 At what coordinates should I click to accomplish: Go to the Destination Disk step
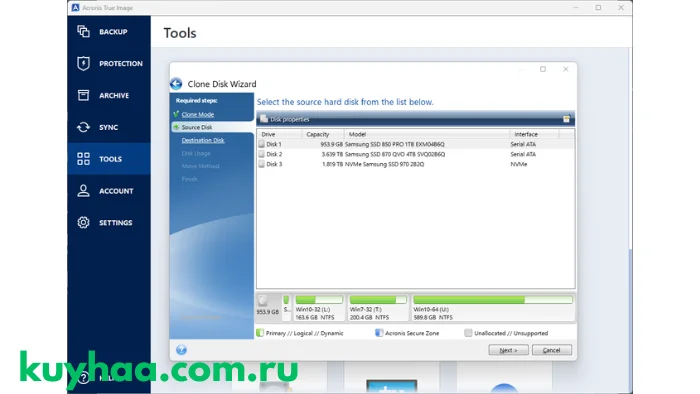click(203, 140)
